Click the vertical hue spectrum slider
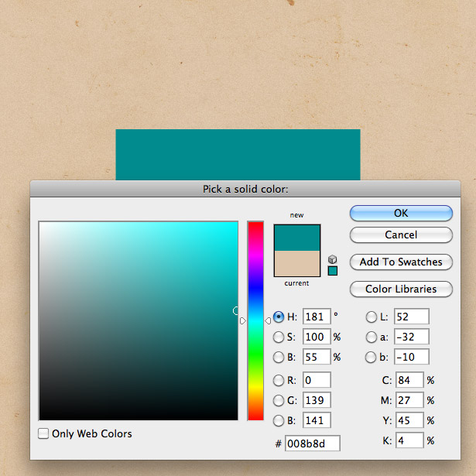Image resolution: width=476 pixels, height=476 pixels. pos(255,321)
